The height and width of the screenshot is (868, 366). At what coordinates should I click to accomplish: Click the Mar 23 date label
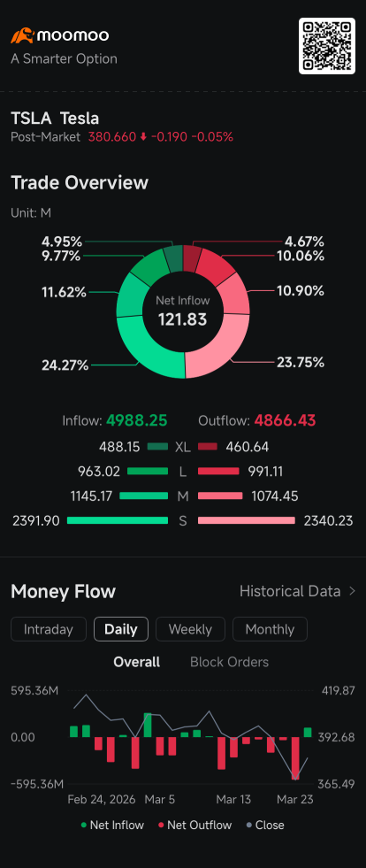point(294,799)
